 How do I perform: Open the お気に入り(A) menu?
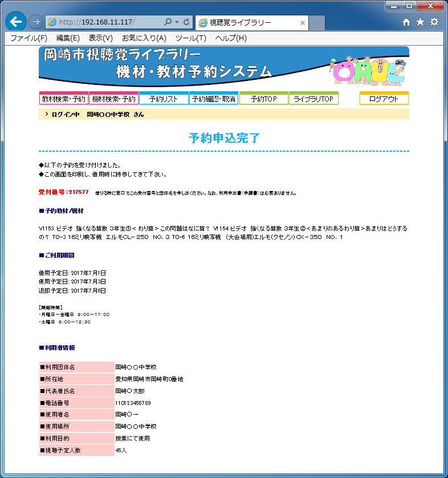pos(144,38)
